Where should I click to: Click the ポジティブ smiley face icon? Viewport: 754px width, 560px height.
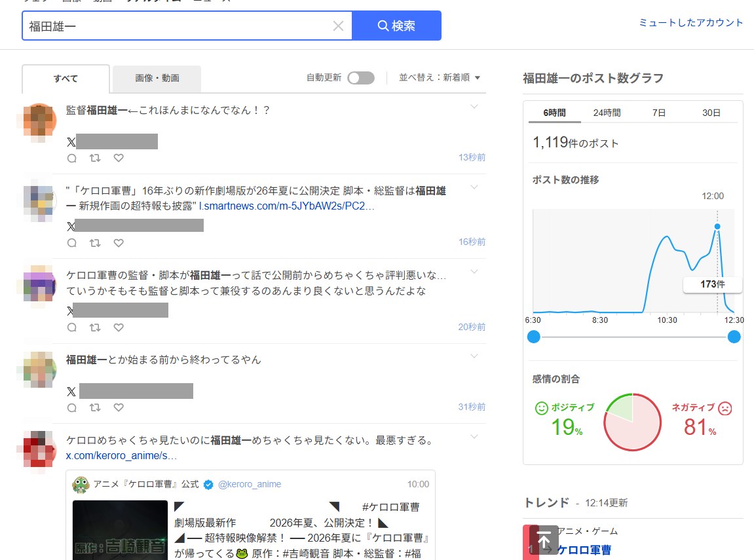[542, 408]
